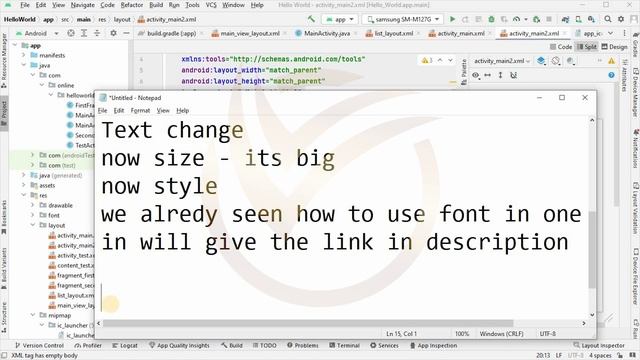The height and width of the screenshot is (360, 640).
Task: Hide the Project tool window
Action: coord(126,33)
